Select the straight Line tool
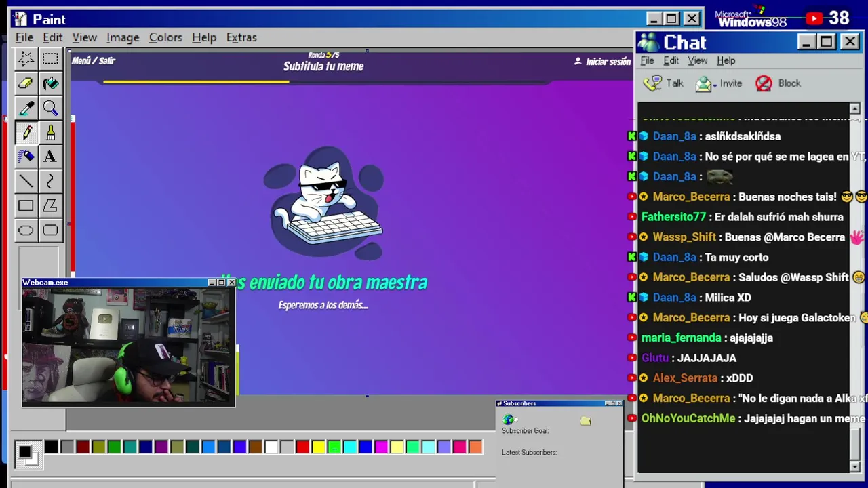868x488 pixels. [26, 181]
